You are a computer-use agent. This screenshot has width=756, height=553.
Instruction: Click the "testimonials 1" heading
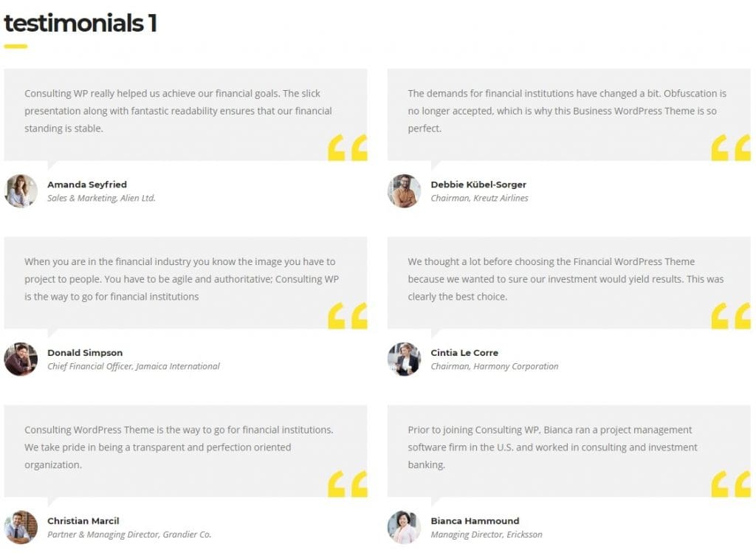click(80, 24)
